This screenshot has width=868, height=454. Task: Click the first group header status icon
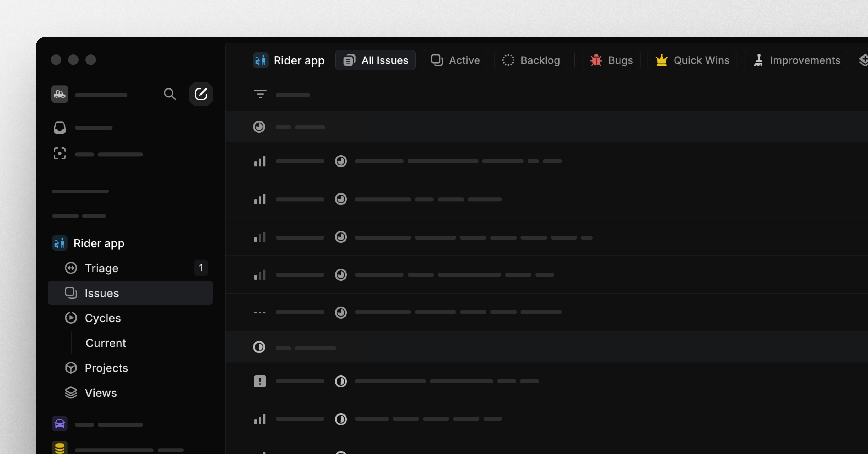point(259,127)
